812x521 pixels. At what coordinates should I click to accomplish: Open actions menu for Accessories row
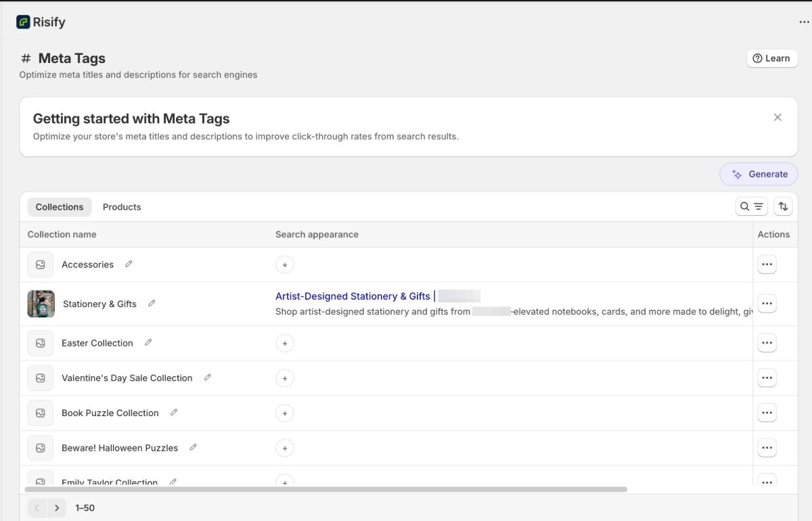[767, 265]
